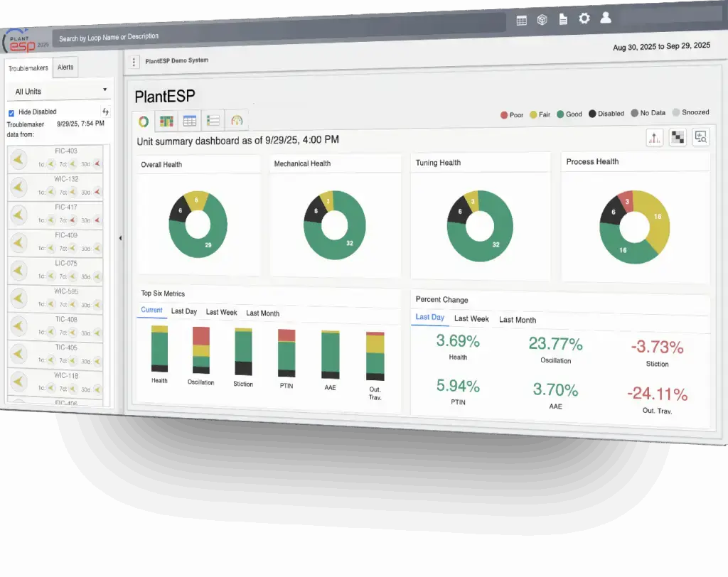The height and width of the screenshot is (577, 728).
Task: Click the refresh troublemakers swap icon
Action: click(106, 112)
